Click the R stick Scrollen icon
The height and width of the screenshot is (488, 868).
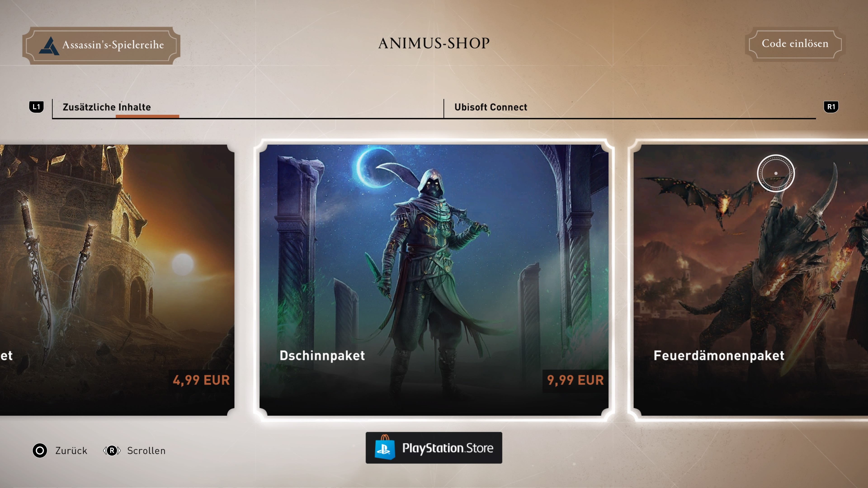click(x=112, y=450)
